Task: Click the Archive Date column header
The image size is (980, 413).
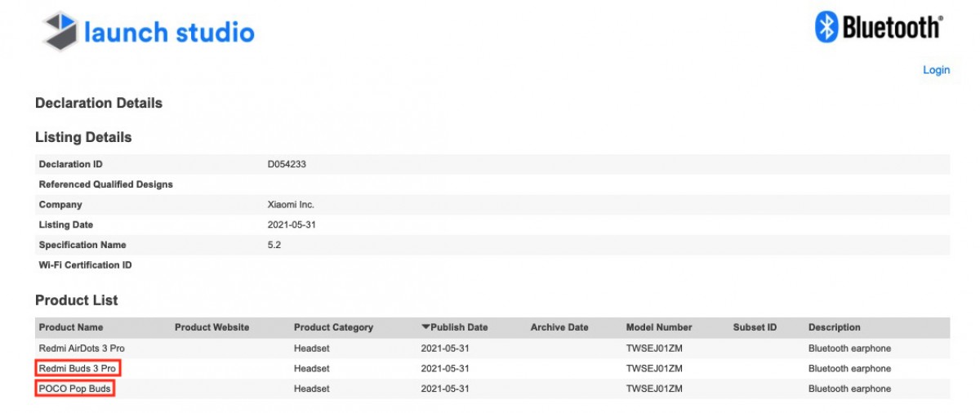Action: click(x=559, y=327)
